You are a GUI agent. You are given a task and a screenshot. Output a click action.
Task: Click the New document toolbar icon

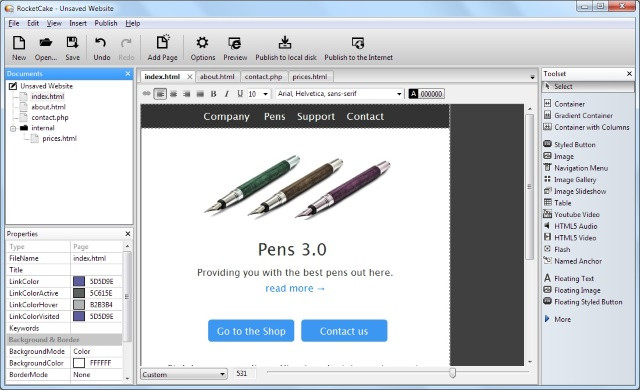point(19,48)
